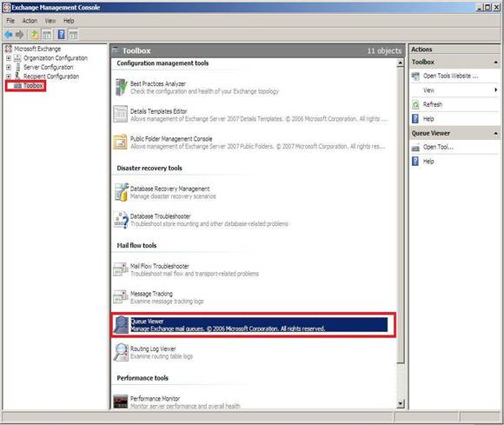The image size is (504, 425).
Task: Toggle the console tree pane toolbar icon
Action: (47, 35)
